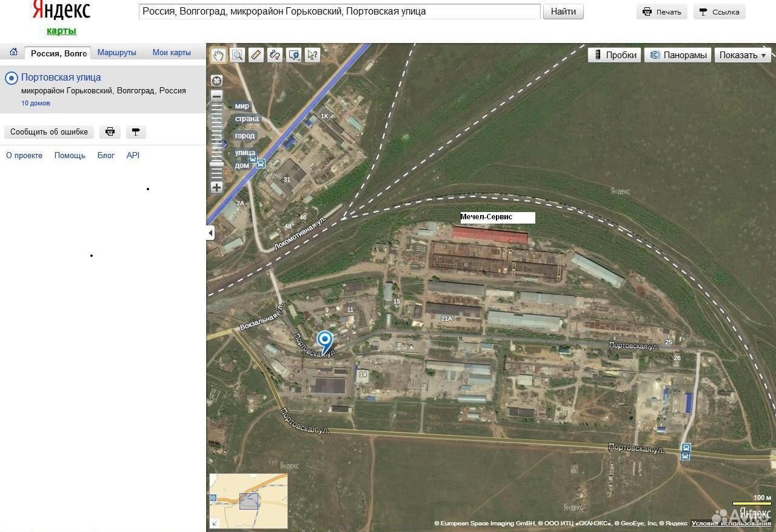The height and width of the screenshot is (532, 776).
Task: Zoom in with the plus button
Action: 216,188
